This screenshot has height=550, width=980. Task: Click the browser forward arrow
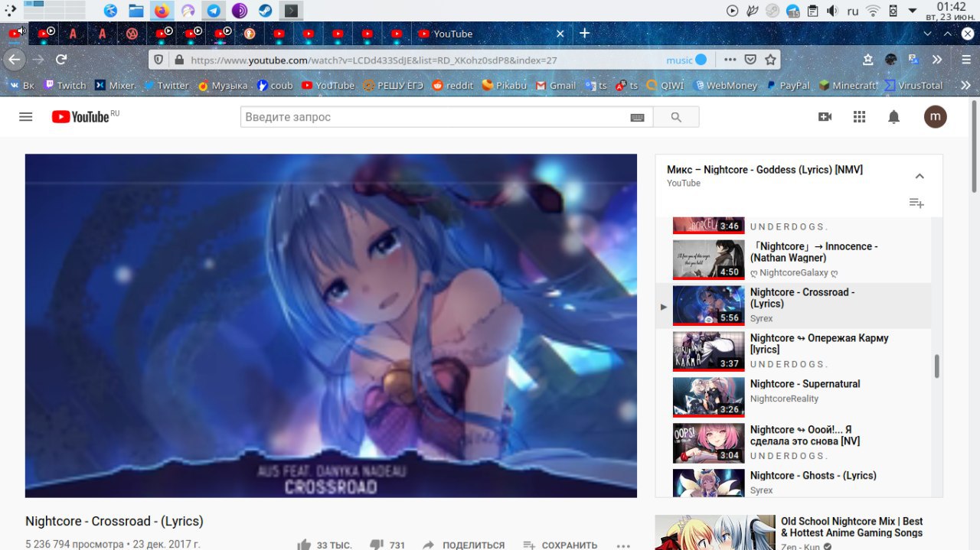coord(38,59)
